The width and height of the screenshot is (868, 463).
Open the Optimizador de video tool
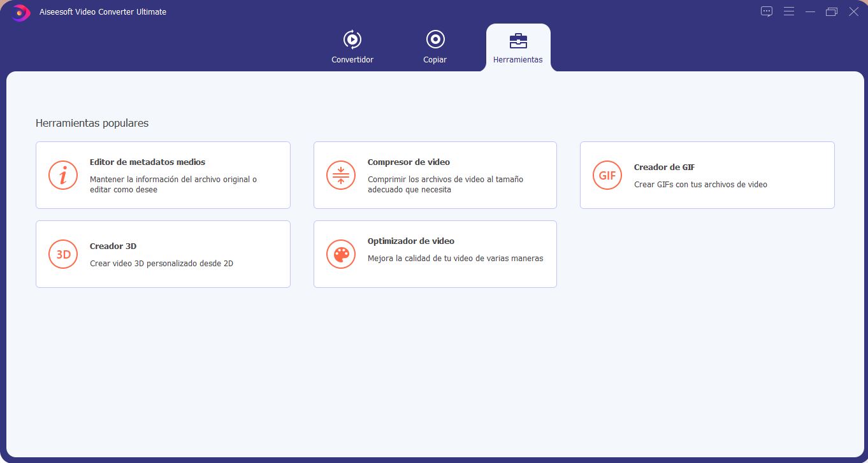pos(410,241)
